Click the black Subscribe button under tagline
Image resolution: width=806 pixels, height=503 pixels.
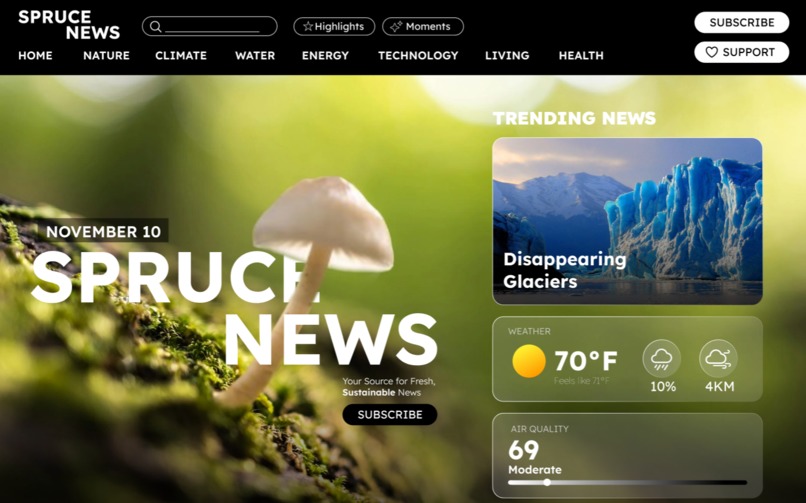tap(390, 415)
